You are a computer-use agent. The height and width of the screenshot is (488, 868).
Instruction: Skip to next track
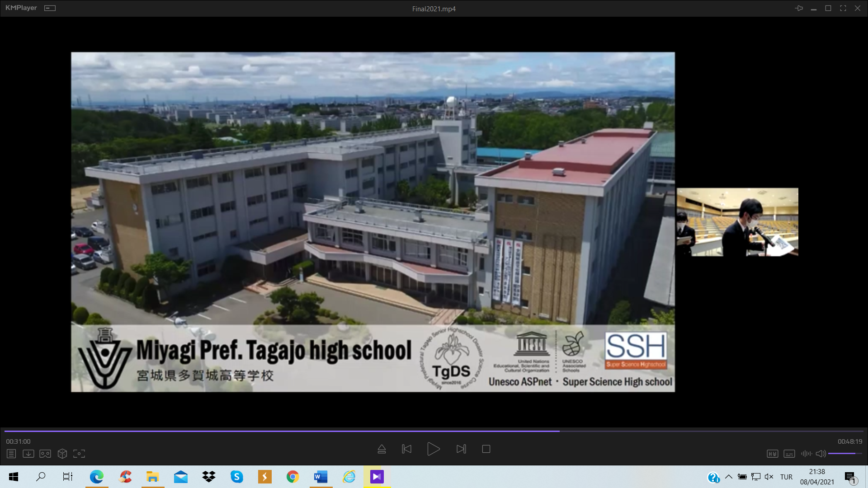[x=461, y=449]
